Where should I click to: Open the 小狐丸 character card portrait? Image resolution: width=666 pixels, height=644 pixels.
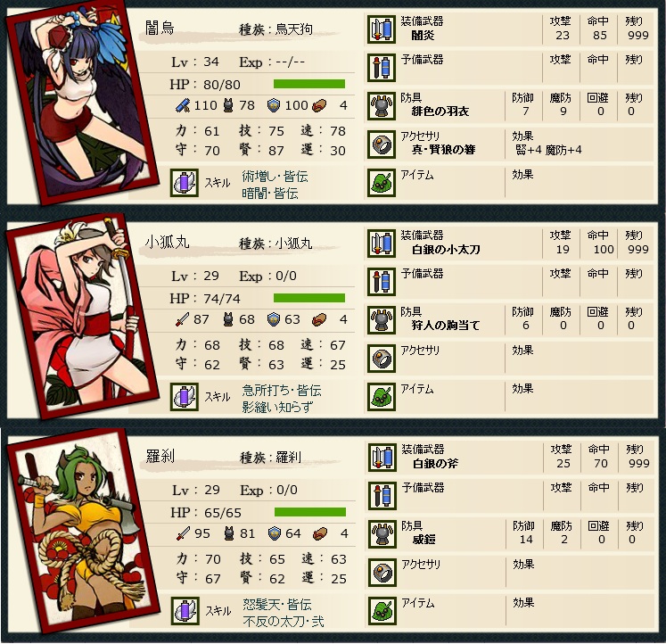(81, 315)
